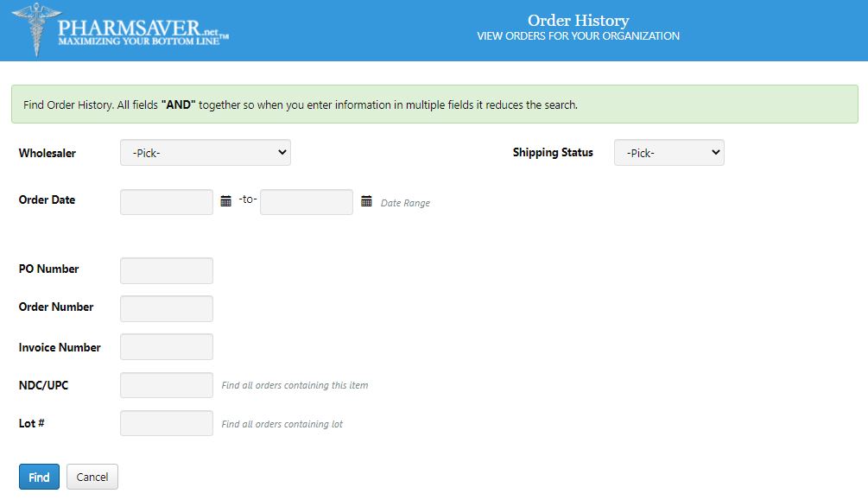Click the Wholesaler label
Screen dimensions: 868x500
point(47,154)
